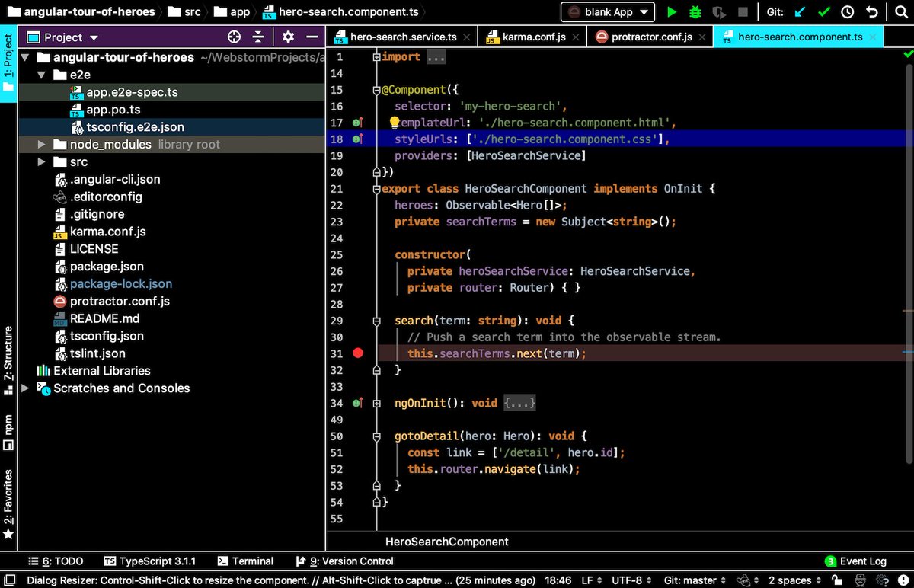This screenshot has height=588, width=914.
Task: Collapse the angular-tour-of-heroes root folder
Action: click(25, 57)
